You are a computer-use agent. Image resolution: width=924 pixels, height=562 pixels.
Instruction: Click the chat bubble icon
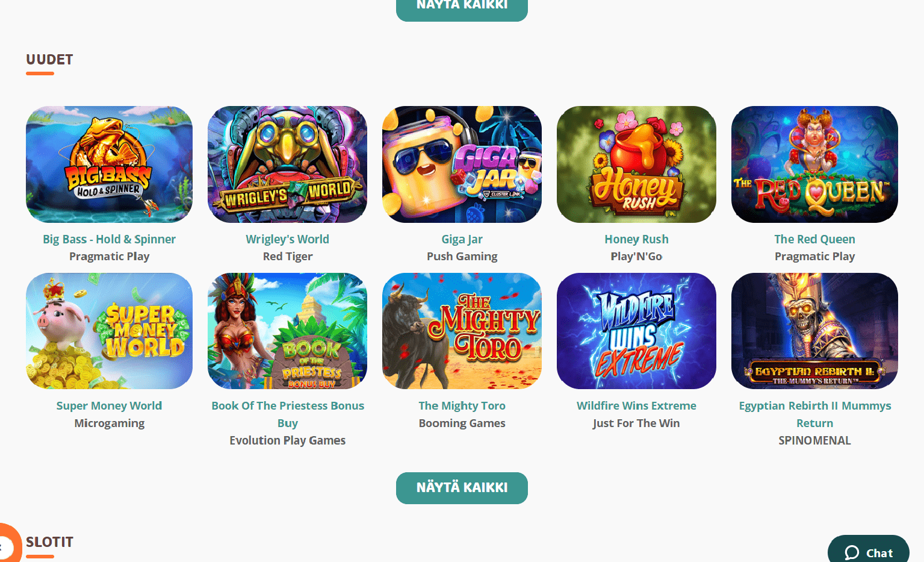(852, 552)
